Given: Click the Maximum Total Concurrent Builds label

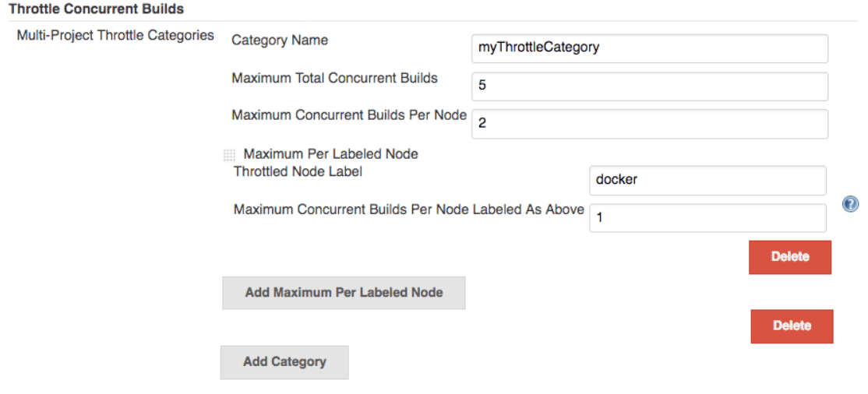Looking at the screenshot, I should tap(334, 78).
